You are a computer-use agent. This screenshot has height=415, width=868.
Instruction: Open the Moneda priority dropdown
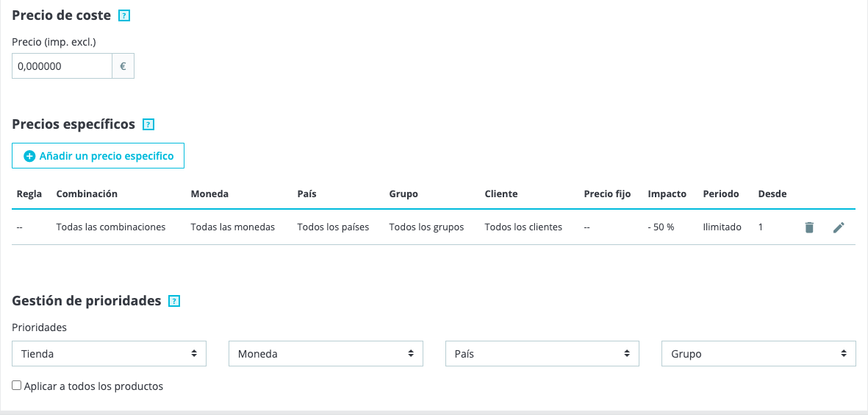tap(326, 353)
